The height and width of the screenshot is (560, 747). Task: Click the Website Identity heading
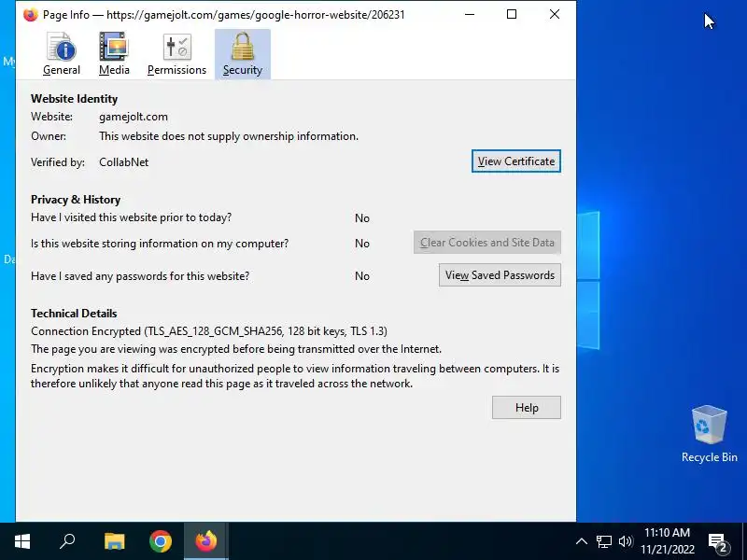(75, 99)
